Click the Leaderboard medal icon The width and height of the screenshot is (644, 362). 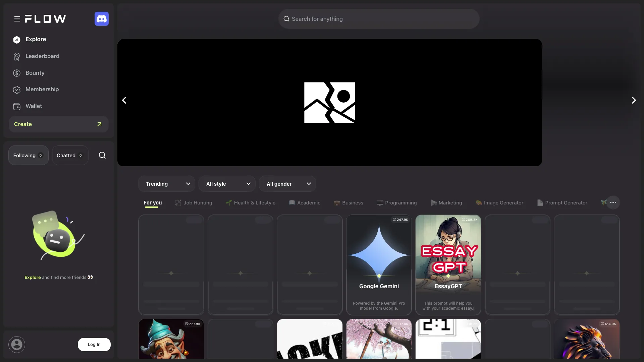(x=17, y=57)
